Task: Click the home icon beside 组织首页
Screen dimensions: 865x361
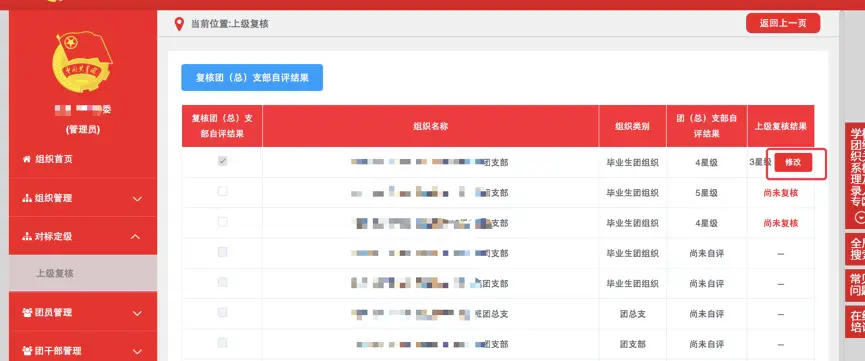Action: coord(26,159)
